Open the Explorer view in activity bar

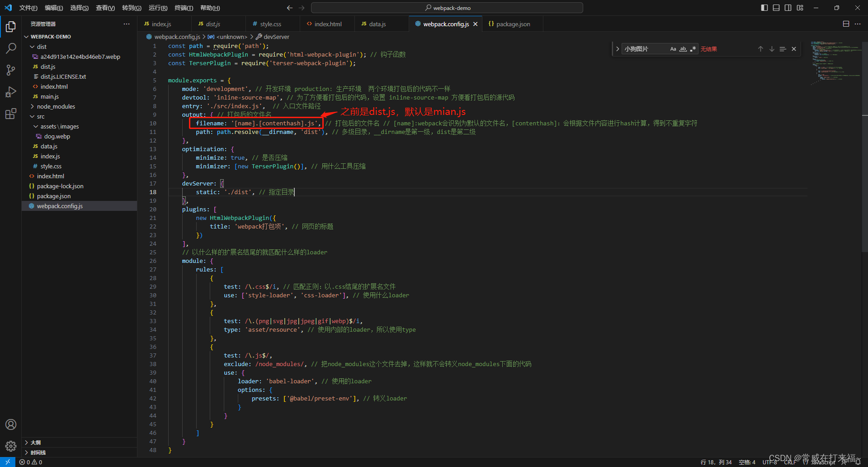pyautogui.click(x=11, y=27)
